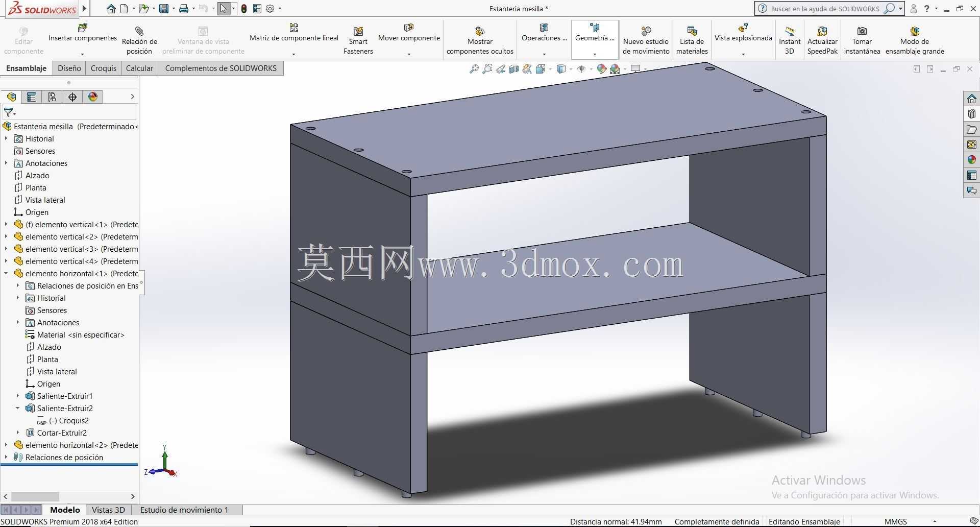Click the Edit Appearance color ball icon
Viewport: 980px width, 527px height.
(601, 69)
